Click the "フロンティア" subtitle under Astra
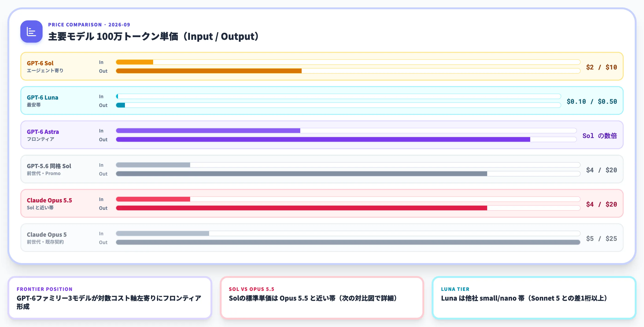The image size is (644, 327). [x=40, y=139]
